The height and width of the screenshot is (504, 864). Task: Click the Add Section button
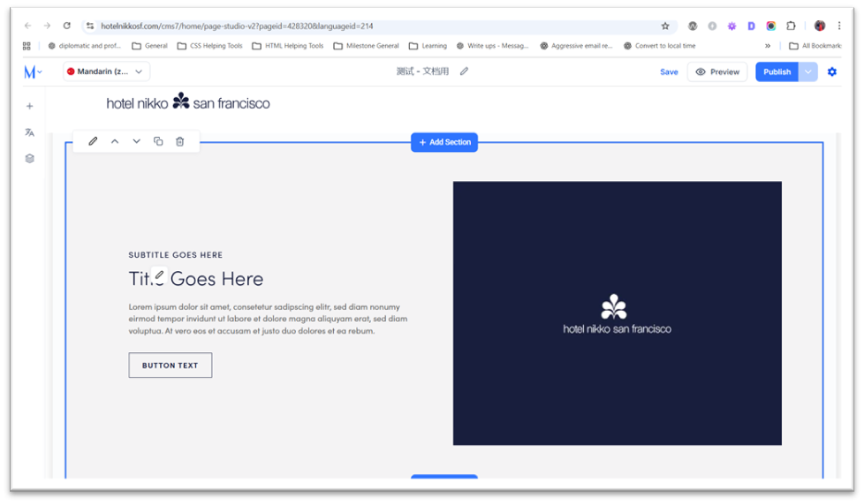point(444,142)
